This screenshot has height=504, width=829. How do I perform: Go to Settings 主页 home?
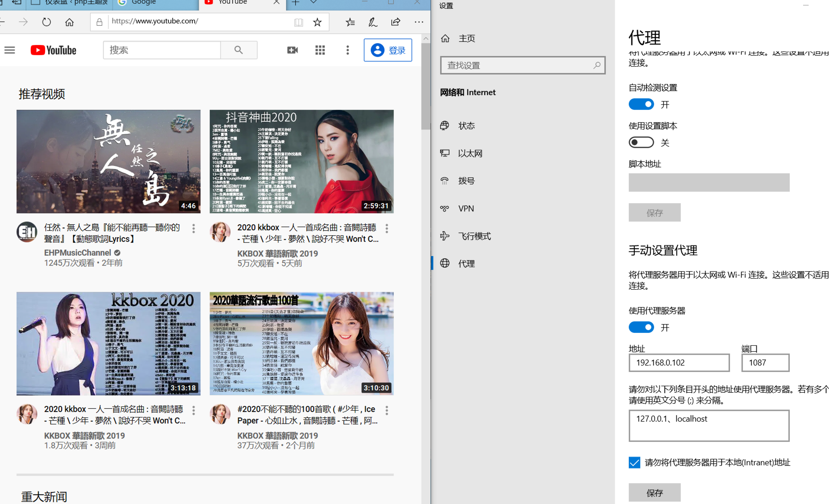(x=458, y=38)
